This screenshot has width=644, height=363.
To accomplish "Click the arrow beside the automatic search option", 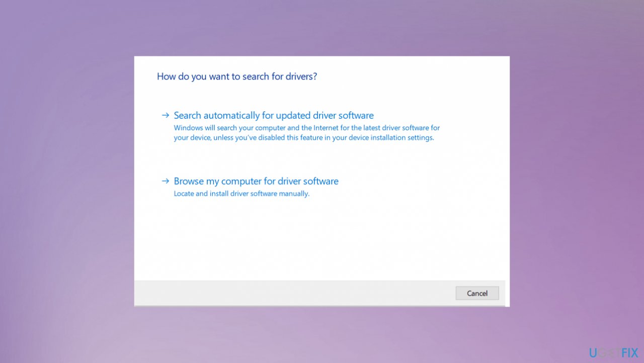I will 166,115.
